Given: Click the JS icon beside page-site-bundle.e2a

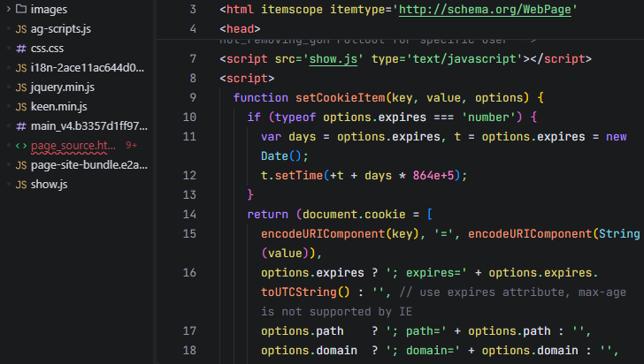Looking at the screenshot, I should coord(21,165).
